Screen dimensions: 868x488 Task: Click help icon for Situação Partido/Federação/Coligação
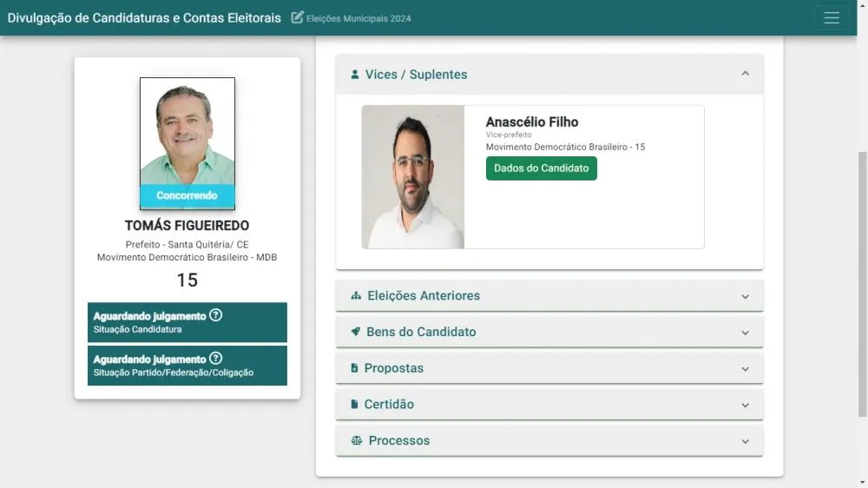[216, 359]
